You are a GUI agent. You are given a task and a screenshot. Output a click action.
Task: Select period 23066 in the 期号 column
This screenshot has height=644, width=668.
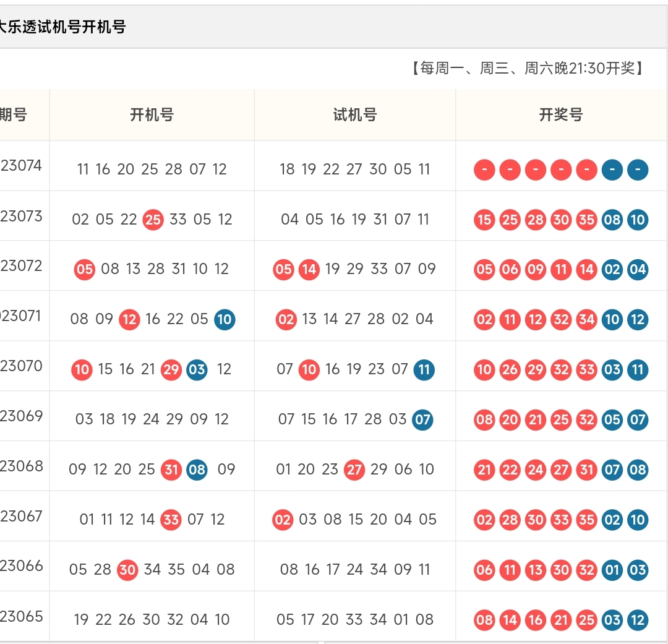[21, 565]
